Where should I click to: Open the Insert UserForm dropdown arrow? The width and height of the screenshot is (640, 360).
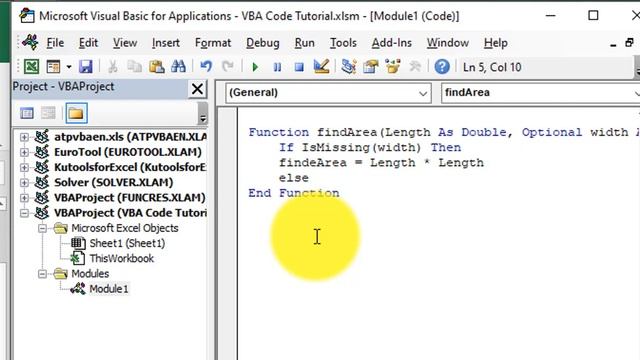69,67
